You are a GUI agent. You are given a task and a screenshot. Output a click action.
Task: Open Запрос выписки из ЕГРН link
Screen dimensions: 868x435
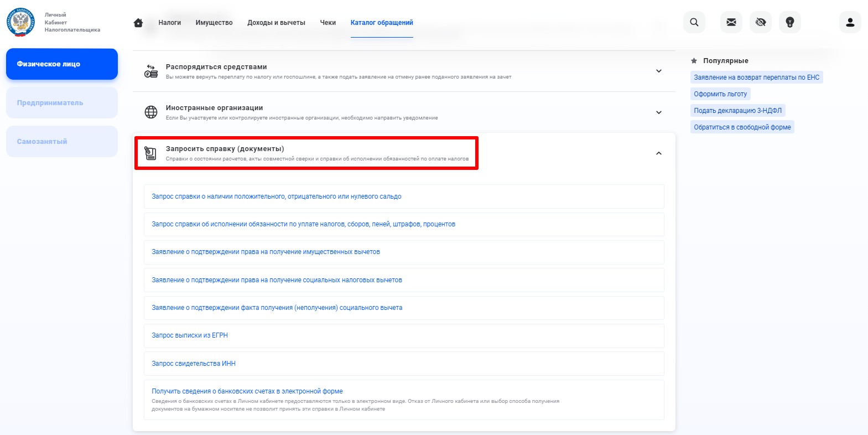pos(190,335)
